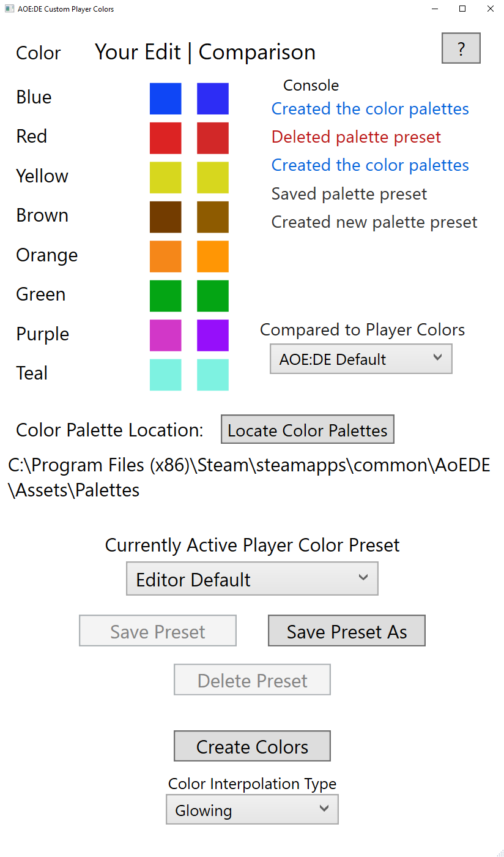Click the Yellow swatch under Your Edit
The height and width of the screenshot is (857, 504).
tap(165, 178)
